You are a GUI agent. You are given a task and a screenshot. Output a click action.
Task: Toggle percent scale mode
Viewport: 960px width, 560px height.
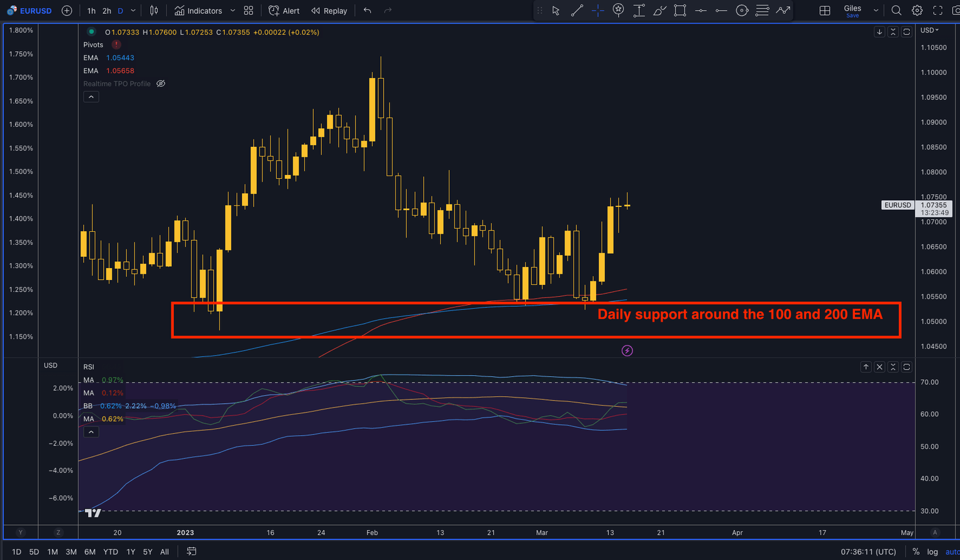click(916, 552)
